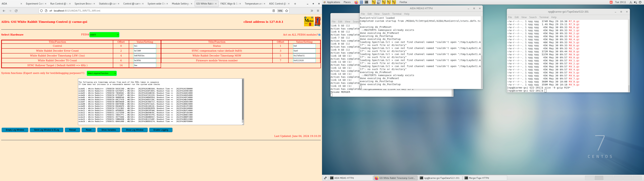
Task: Toggle reader view icon in address bar
Action: tap(274, 11)
